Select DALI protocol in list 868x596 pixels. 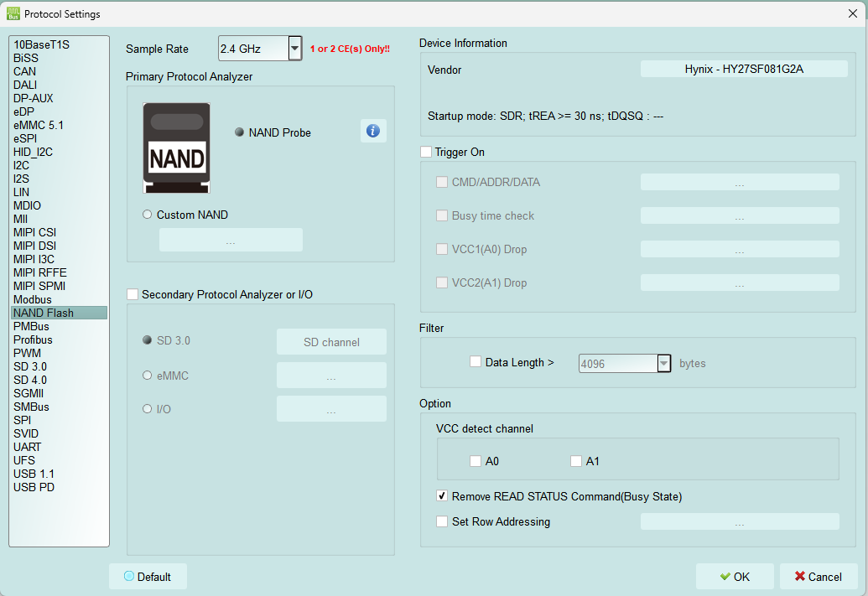60,85
